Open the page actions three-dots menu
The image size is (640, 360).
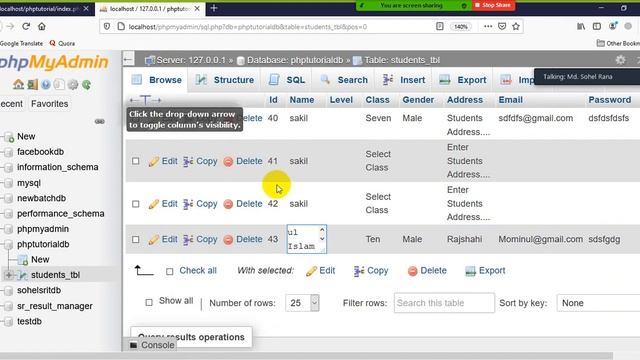pyautogui.click(x=488, y=27)
